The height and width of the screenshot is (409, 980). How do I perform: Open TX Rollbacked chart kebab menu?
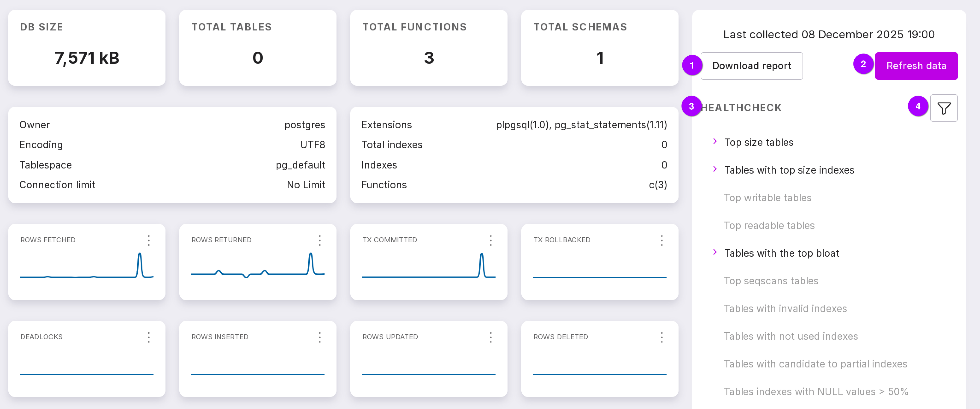click(661, 240)
